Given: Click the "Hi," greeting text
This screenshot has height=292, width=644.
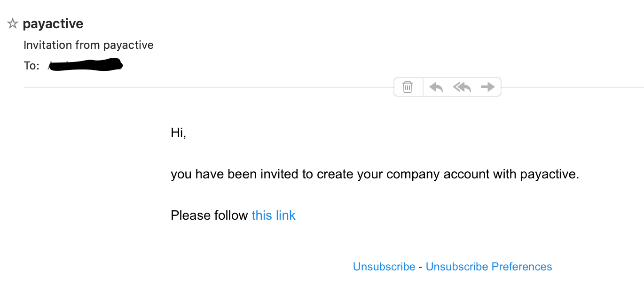Looking at the screenshot, I should 179,133.
